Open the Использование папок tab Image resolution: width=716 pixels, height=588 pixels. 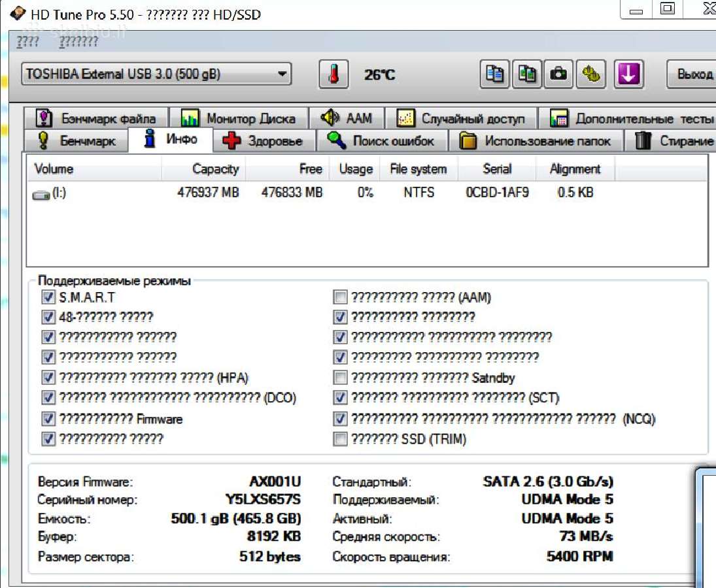tap(536, 140)
